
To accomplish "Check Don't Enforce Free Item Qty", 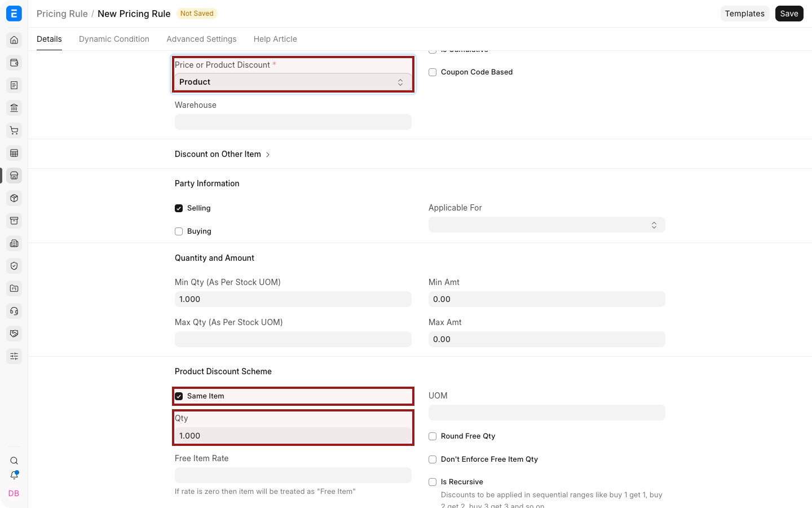I will [433, 459].
